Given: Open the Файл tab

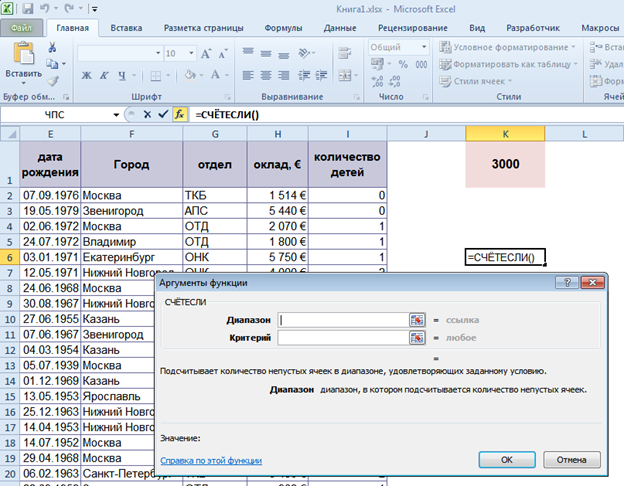Looking at the screenshot, I should pyautogui.click(x=22, y=29).
